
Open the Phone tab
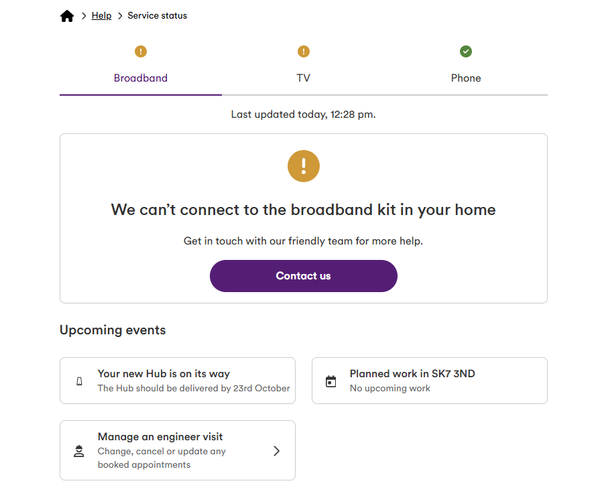coord(466,78)
